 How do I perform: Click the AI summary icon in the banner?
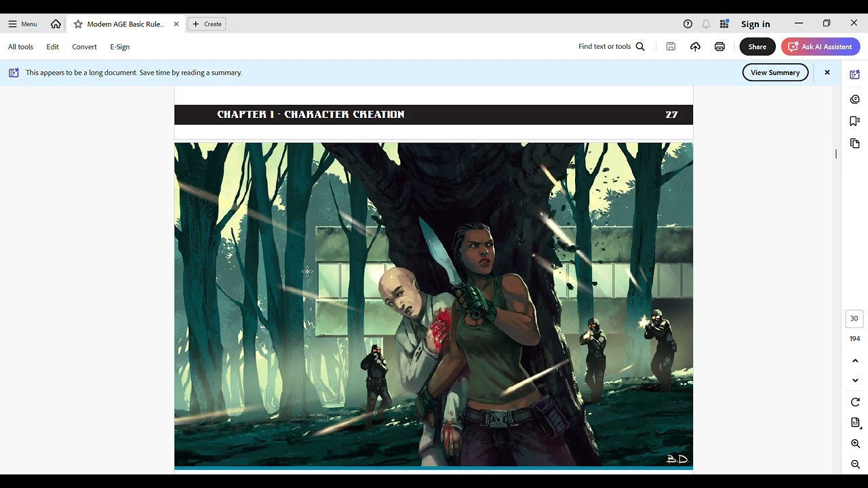[14, 73]
